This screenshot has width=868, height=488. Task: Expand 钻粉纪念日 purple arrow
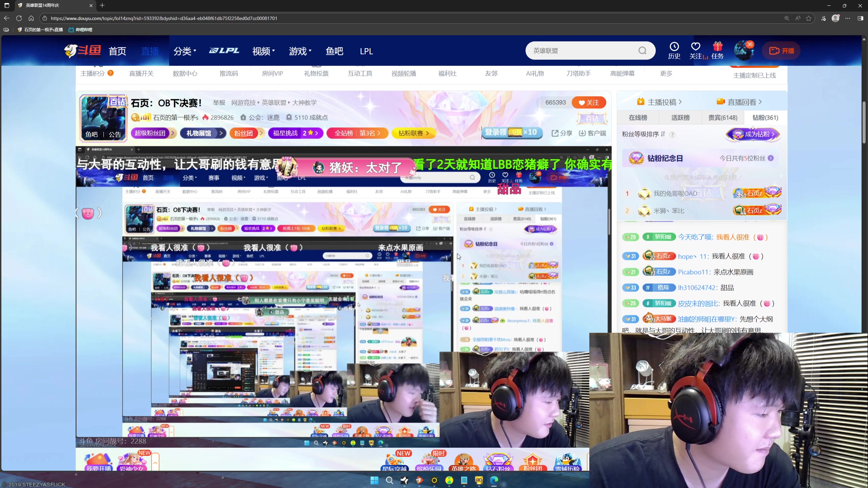[x=771, y=158]
